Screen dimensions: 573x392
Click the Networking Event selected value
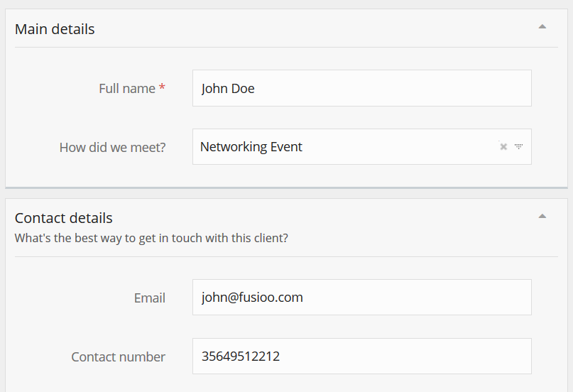pyautogui.click(x=251, y=147)
